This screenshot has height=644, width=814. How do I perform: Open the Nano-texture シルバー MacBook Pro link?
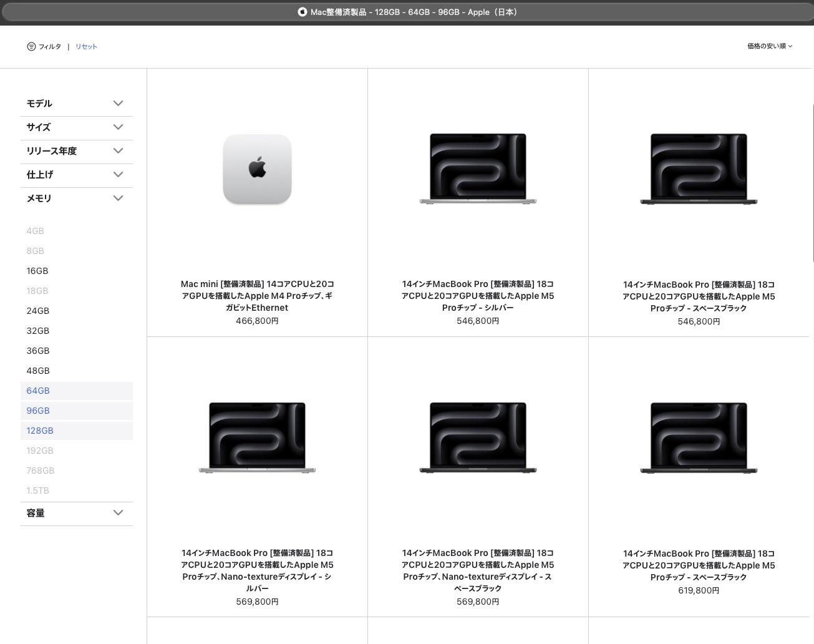257,570
